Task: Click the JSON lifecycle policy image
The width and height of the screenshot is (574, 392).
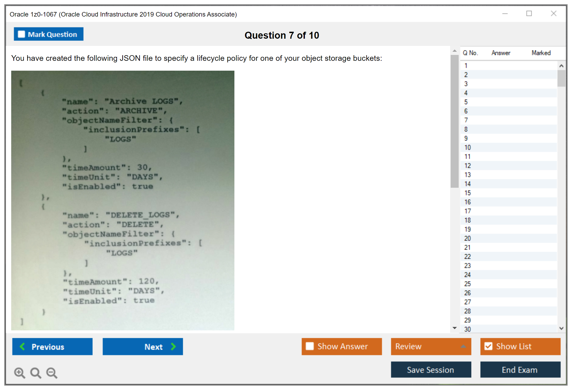Action: [123, 200]
